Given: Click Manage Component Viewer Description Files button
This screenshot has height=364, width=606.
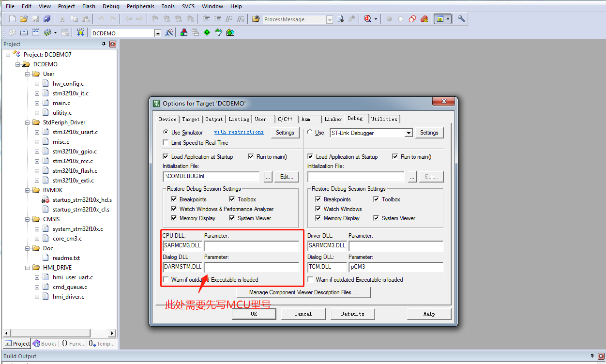Looking at the screenshot, I should (303, 292).
